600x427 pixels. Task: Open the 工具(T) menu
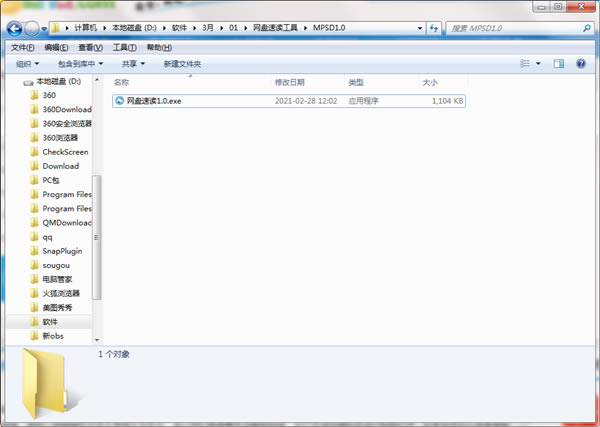(x=124, y=47)
